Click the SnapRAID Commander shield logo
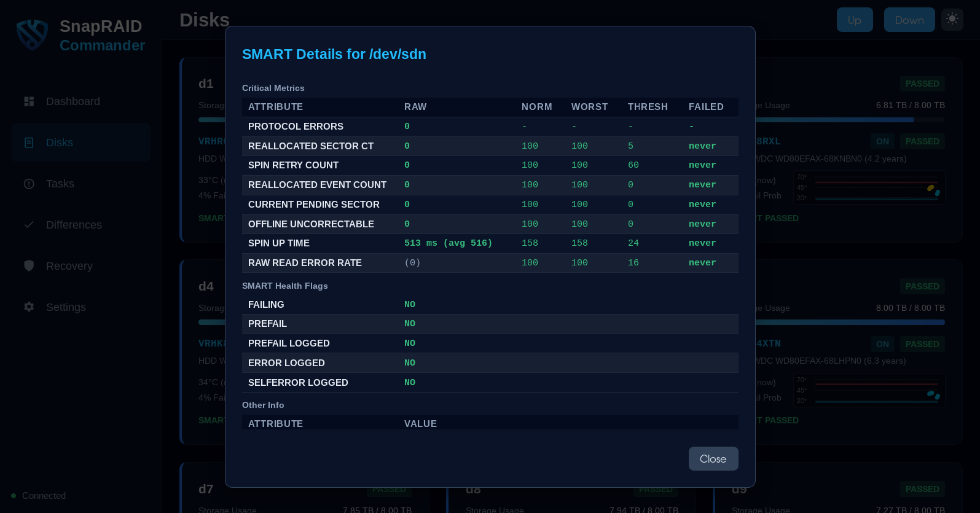 coord(32,34)
